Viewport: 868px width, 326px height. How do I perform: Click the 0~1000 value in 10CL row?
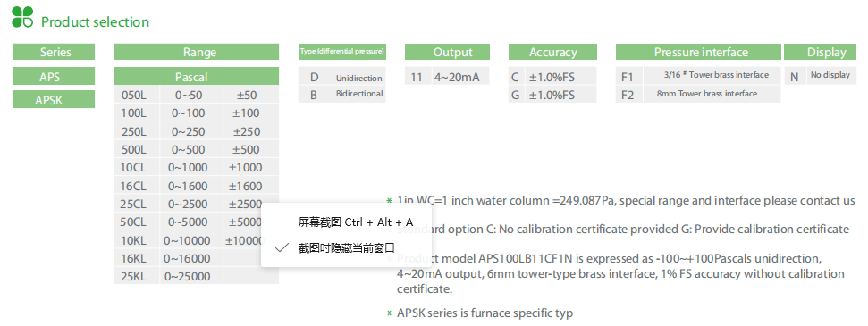pos(189,167)
